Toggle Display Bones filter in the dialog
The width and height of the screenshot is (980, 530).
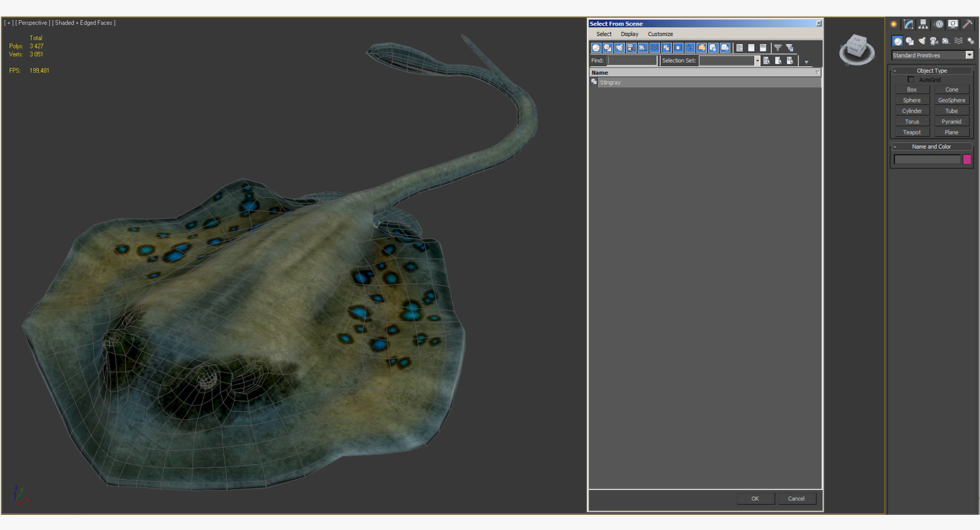(690, 48)
